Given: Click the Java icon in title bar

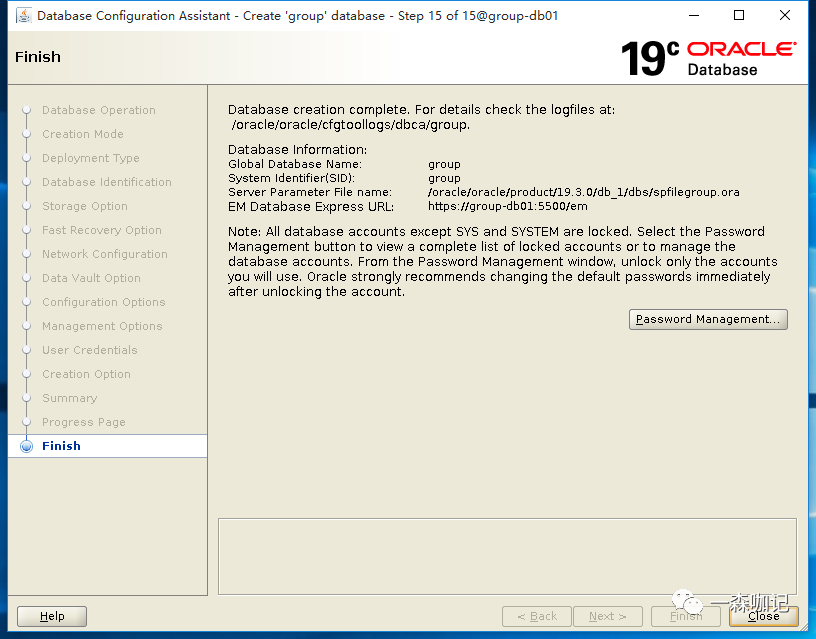Looking at the screenshot, I should click(x=23, y=16).
